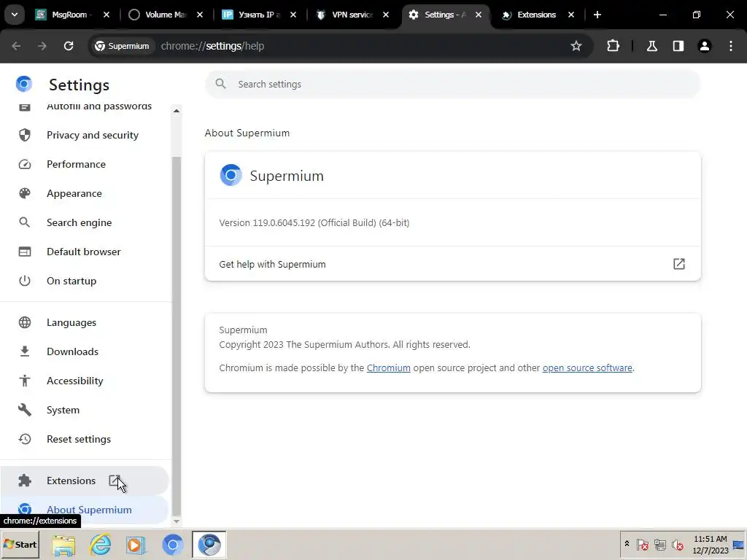Click the Settings logo icon
This screenshot has height=560, width=747.
[24, 84]
